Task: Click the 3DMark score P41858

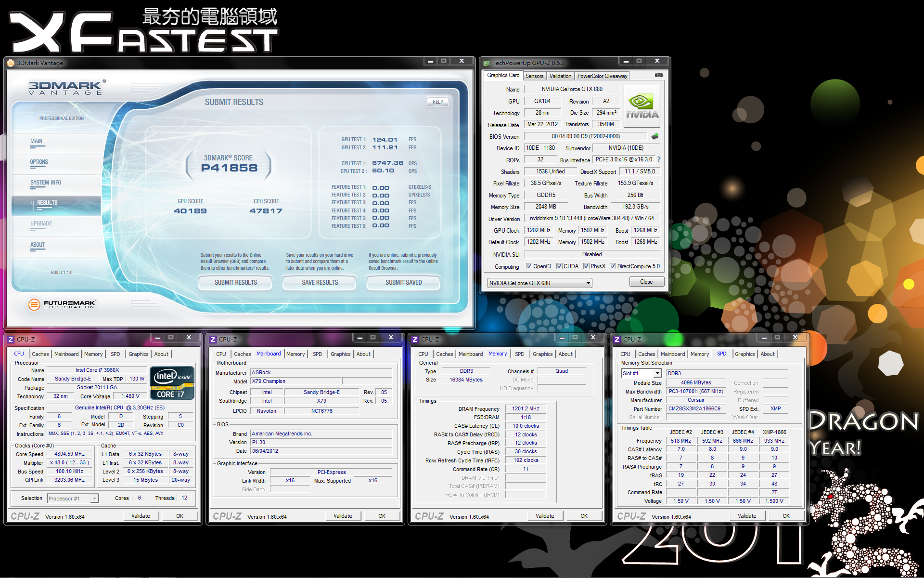Action: click(x=229, y=168)
